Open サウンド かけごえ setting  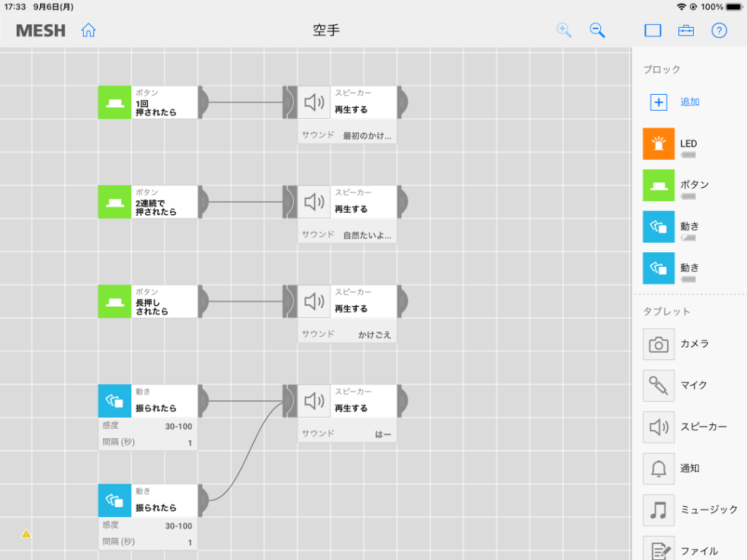(347, 334)
